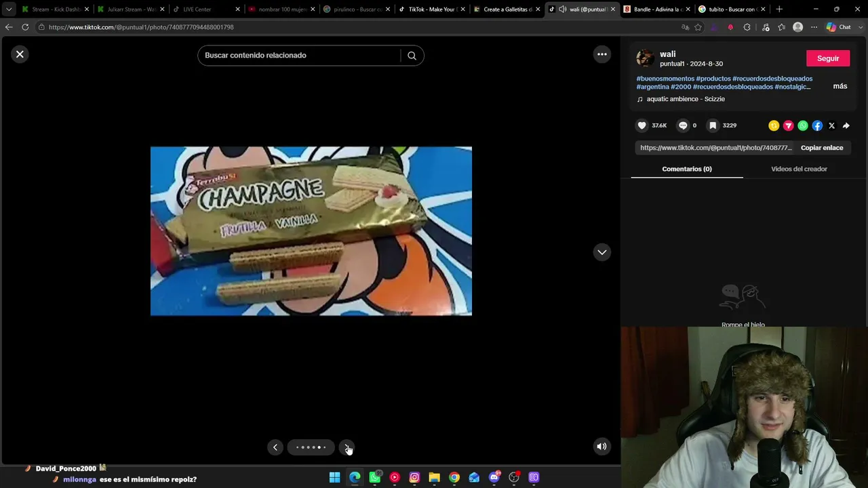Click the browser address bar URL
The width and height of the screenshot is (868, 488).
(x=141, y=27)
